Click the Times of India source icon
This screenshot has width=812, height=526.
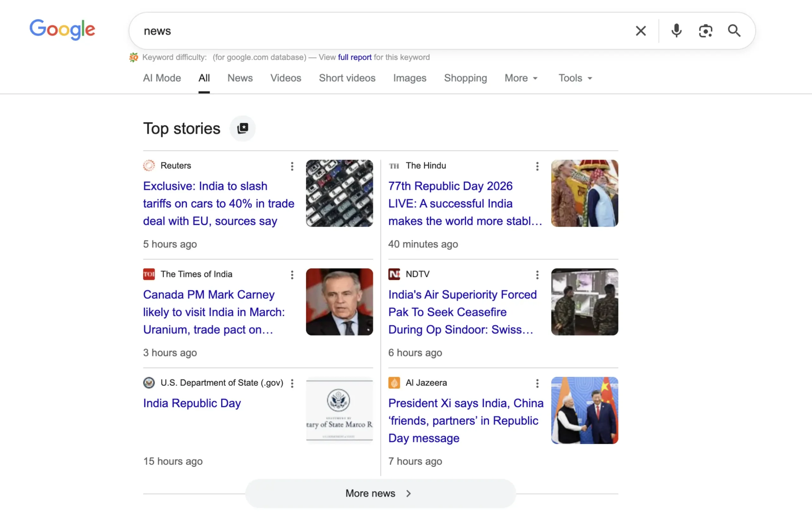(149, 274)
